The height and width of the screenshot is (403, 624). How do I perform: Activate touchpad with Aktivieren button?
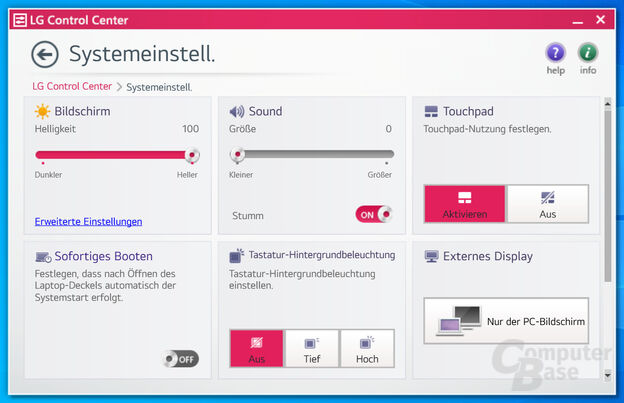(464, 204)
